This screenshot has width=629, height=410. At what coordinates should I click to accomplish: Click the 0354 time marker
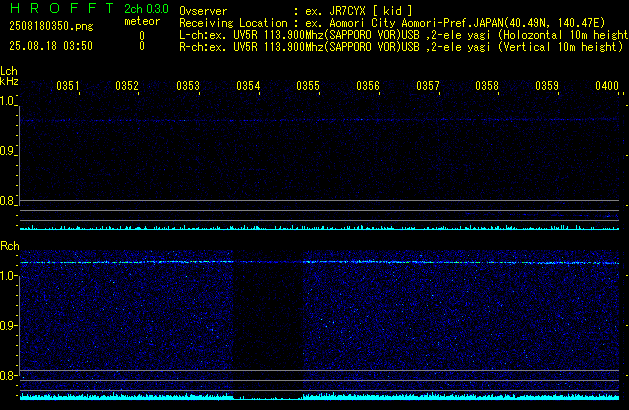[x=248, y=86]
